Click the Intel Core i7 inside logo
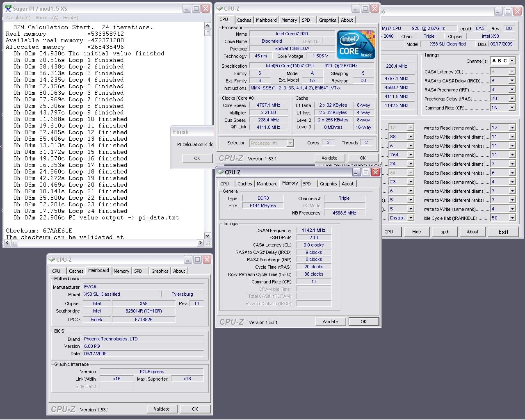525x420 pixels. coord(356,44)
